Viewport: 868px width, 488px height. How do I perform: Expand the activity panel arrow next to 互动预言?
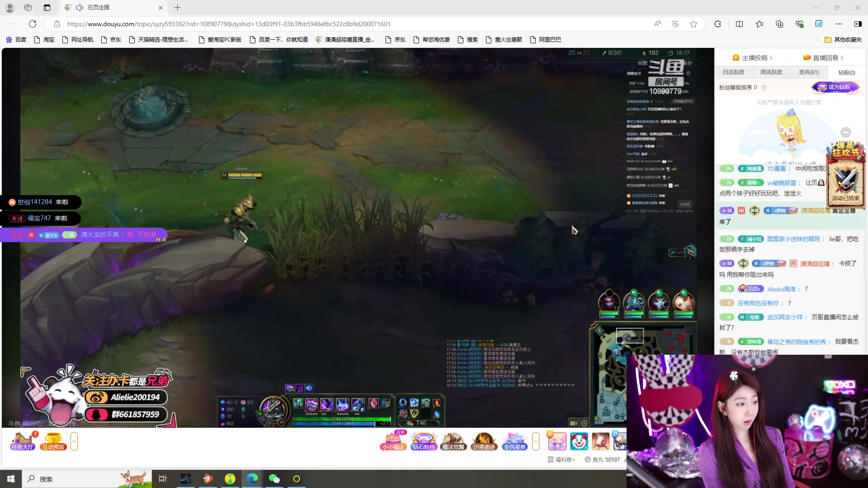(x=74, y=441)
